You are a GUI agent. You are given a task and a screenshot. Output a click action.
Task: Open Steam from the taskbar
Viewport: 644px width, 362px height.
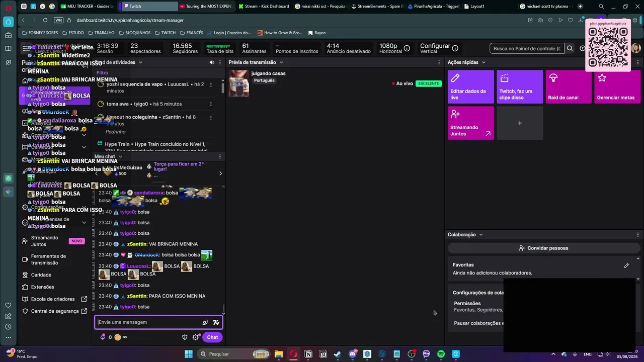click(338, 354)
